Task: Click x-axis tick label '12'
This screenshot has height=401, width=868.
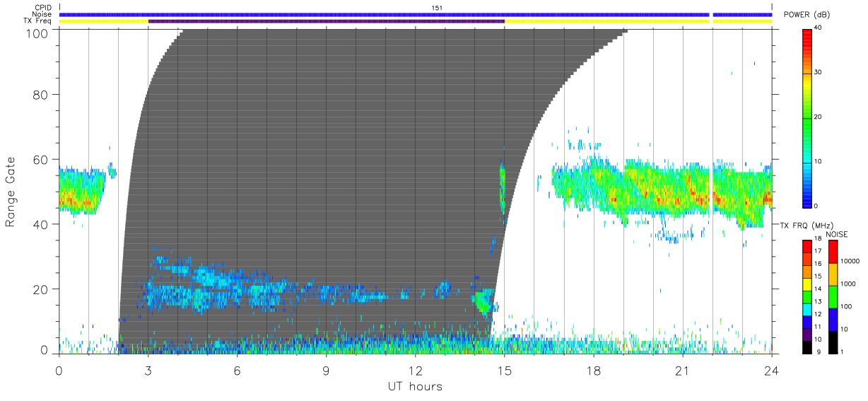Action: pyautogui.click(x=415, y=371)
